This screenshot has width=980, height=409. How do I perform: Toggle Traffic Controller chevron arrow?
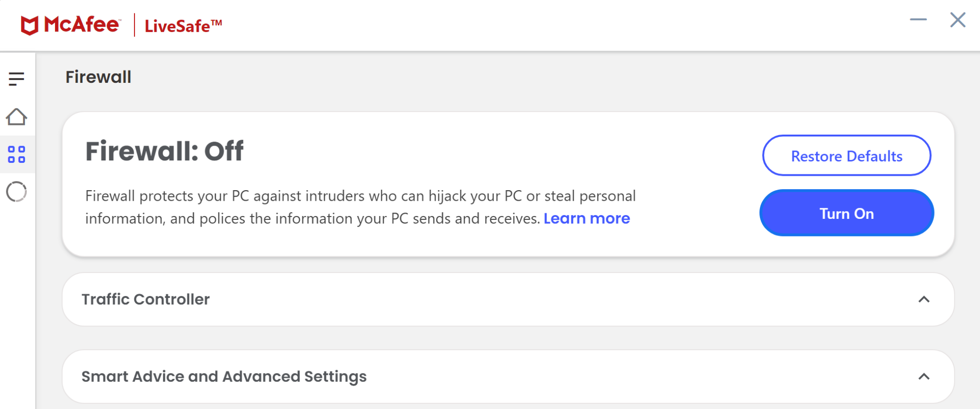tap(924, 300)
